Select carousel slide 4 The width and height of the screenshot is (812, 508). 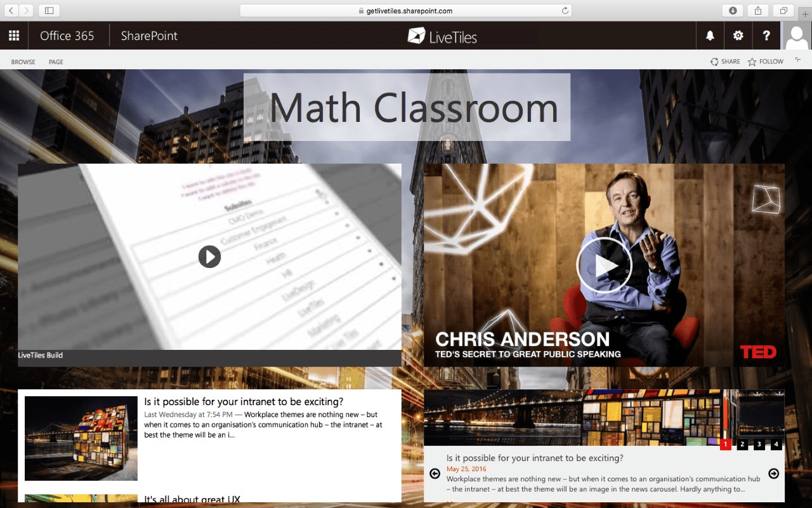tap(776, 444)
